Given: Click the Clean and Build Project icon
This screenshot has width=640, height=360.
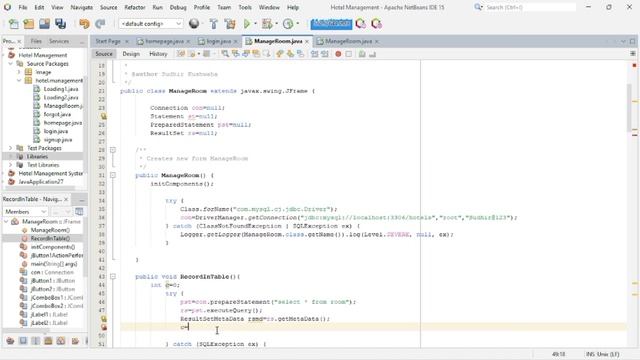Looking at the screenshot, I should tap(230, 24).
